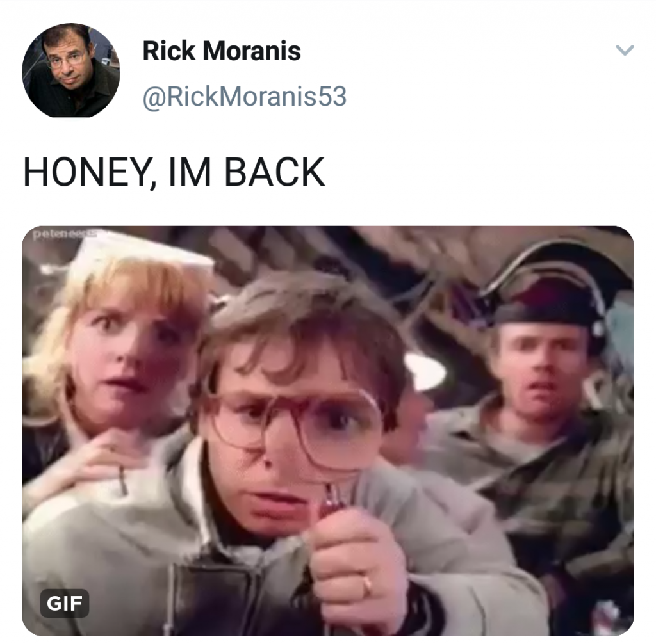The width and height of the screenshot is (656, 644).
Task: Visit the @RickMoranis53 handle link
Action: tap(245, 97)
